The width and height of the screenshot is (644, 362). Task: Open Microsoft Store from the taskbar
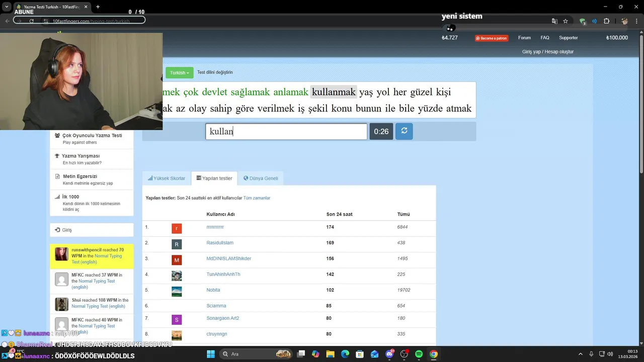point(360,354)
